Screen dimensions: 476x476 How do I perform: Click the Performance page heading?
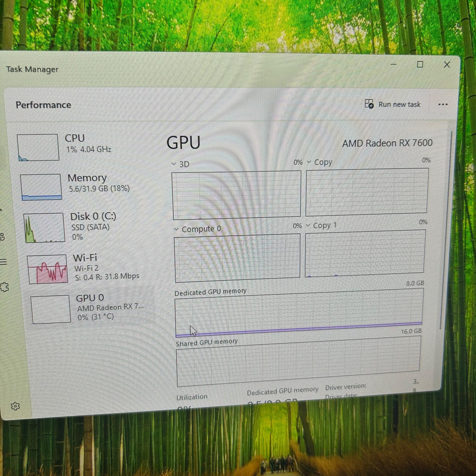pyautogui.click(x=43, y=105)
